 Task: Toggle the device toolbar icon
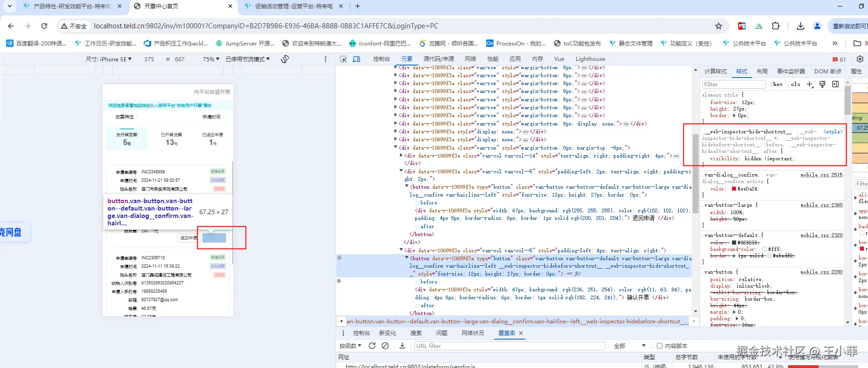click(x=356, y=59)
